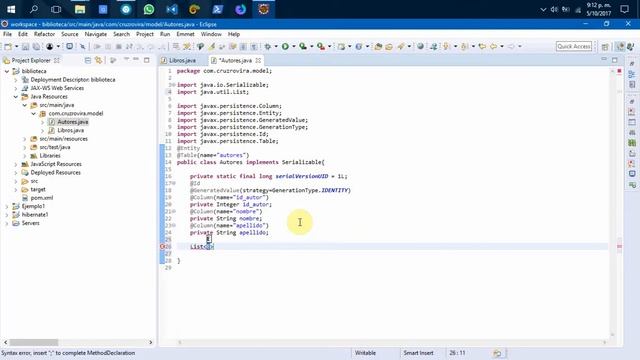Viewport: 640px width, 360px height.
Task: Collapse the Java Resources node
Action: tap(16, 97)
